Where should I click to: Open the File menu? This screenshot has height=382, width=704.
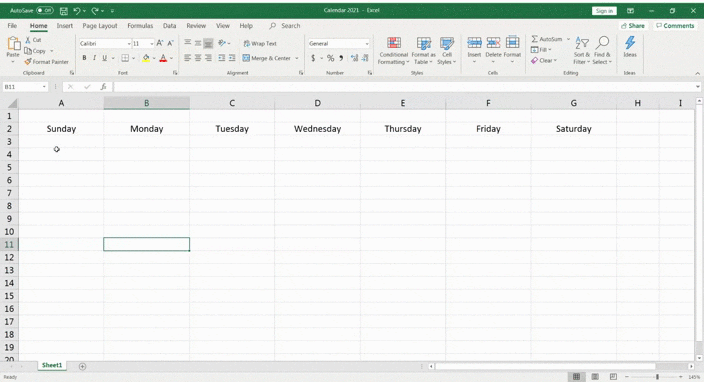click(12, 26)
